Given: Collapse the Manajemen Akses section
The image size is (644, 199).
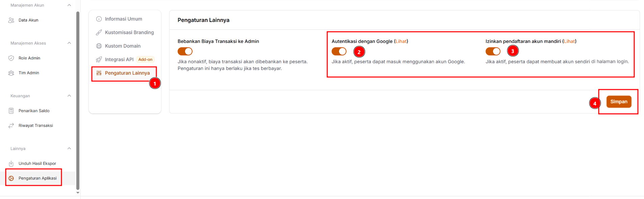Looking at the screenshot, I should tap(69, 43).
